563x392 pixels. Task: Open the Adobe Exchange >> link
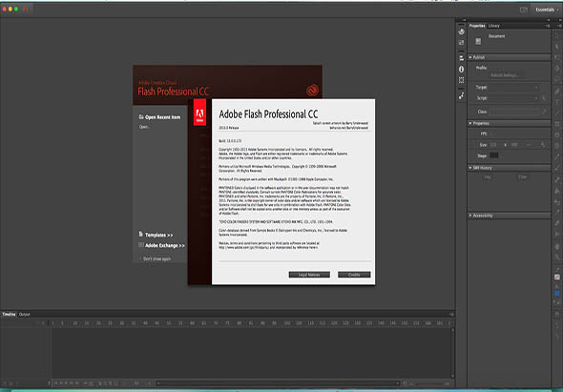coord(165,246)
